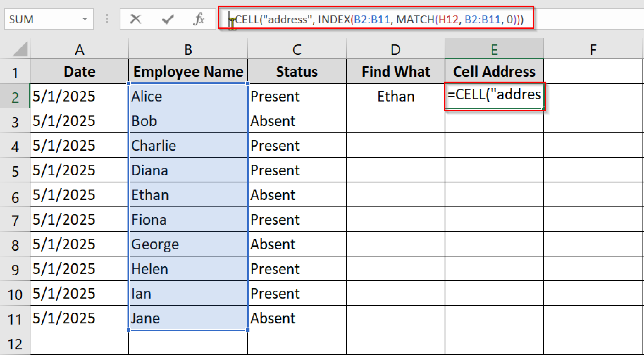Select the Absent status next to Bob
The height and width of the screenshot is (355, 644).
(x=297, y=121)
